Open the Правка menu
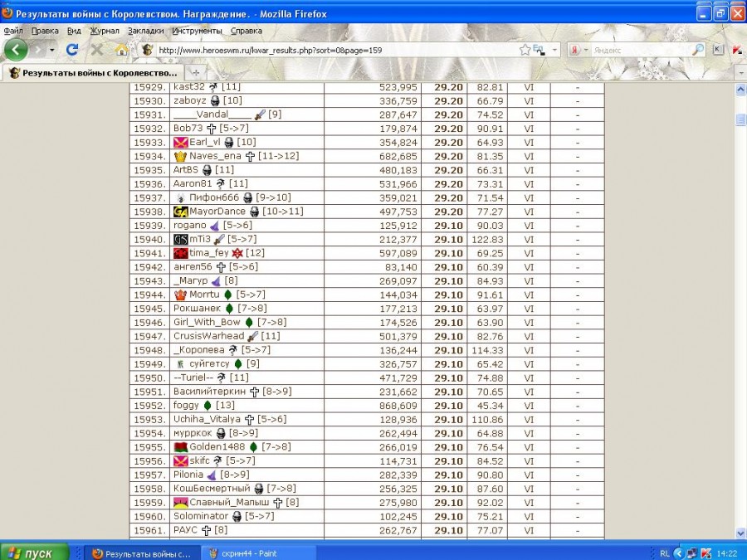The width and height of the screenshot is (747, 560). pos(45,31)
